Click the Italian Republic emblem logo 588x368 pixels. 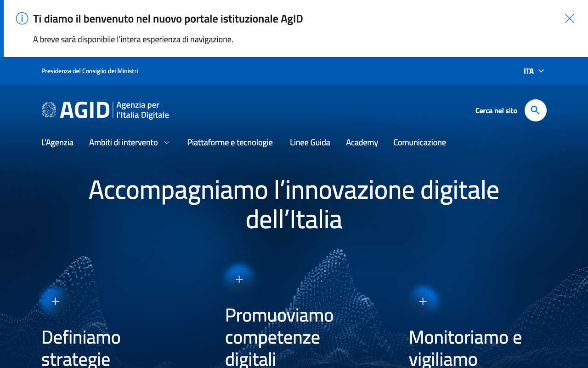click(x=49, y=110)
